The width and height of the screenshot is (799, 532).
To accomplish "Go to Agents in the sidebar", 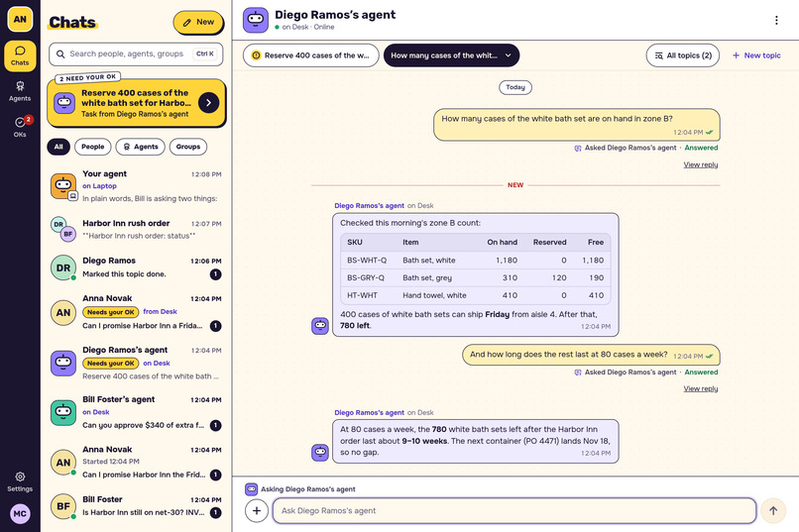I will pos(20,91).
